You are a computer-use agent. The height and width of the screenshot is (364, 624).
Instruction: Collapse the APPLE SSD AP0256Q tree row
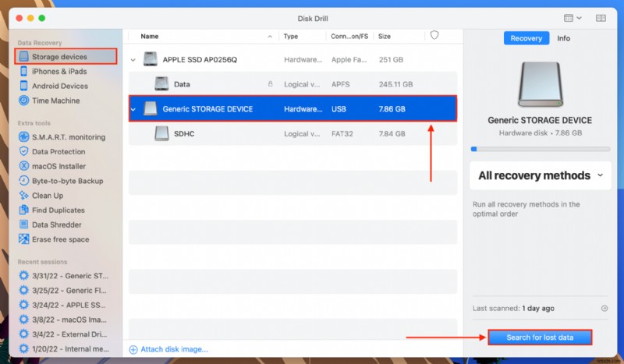[133, 60]
